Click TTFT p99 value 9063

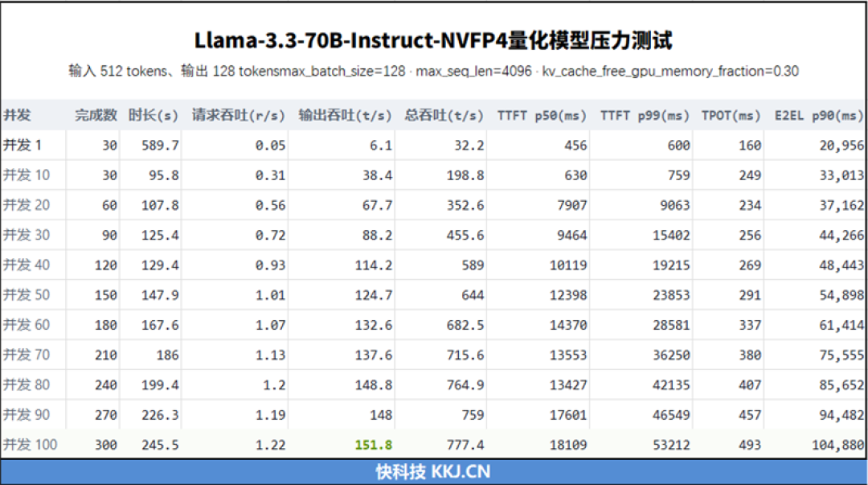tap(675, 206)
